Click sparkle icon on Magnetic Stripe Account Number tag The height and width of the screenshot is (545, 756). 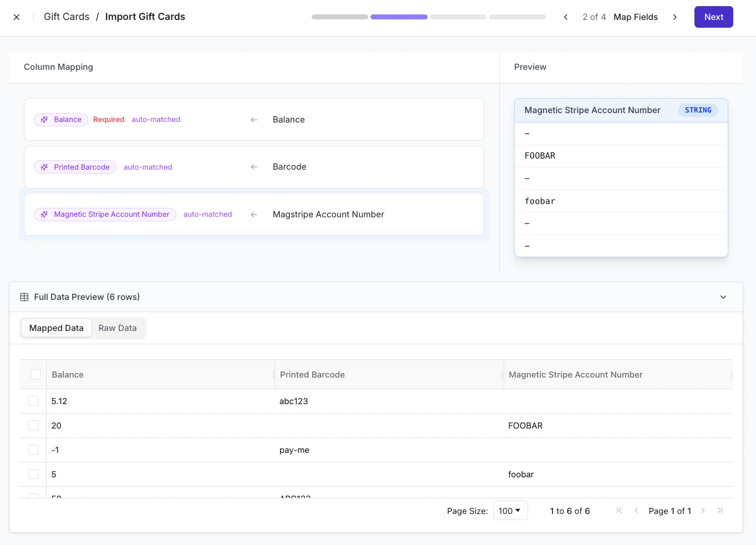point(44,215)
